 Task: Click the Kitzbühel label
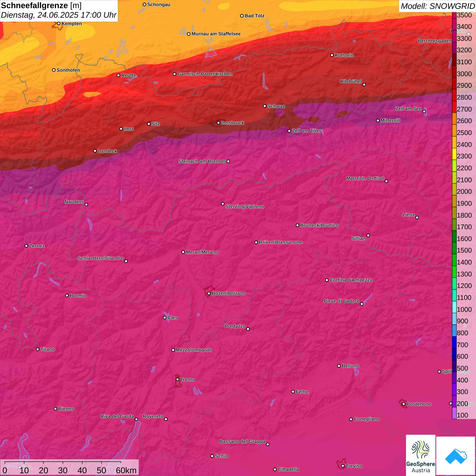pyautogui.click(x=351, y=81)
